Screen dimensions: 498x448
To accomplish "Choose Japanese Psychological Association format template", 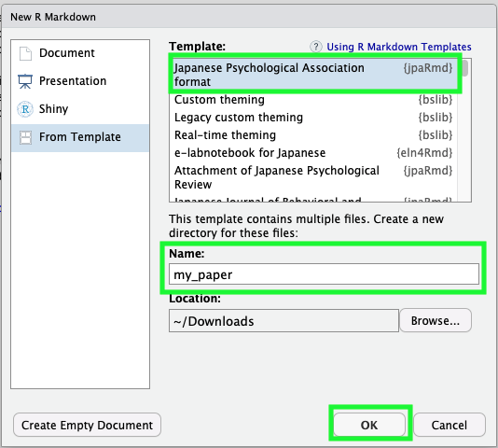I will pyautogui.click(x=313, y=75).
